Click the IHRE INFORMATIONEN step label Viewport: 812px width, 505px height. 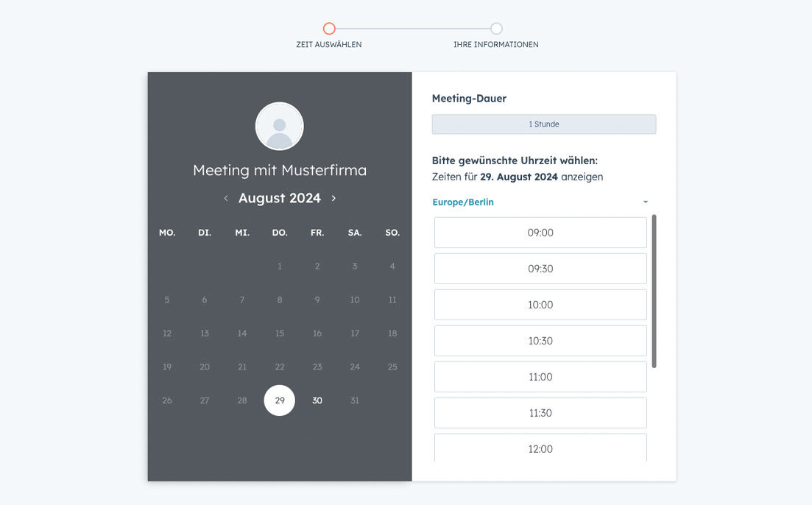pos(496,45)
